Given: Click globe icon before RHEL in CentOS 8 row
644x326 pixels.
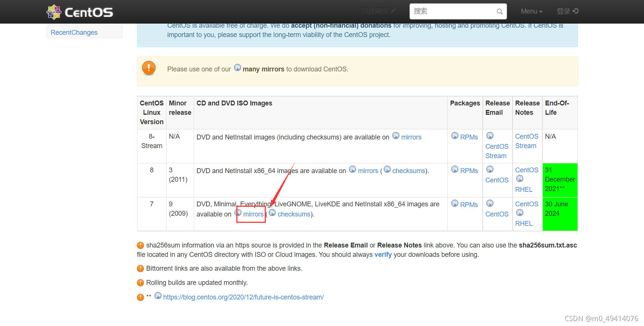Looking at the screenshot, I should coord(520,179).
